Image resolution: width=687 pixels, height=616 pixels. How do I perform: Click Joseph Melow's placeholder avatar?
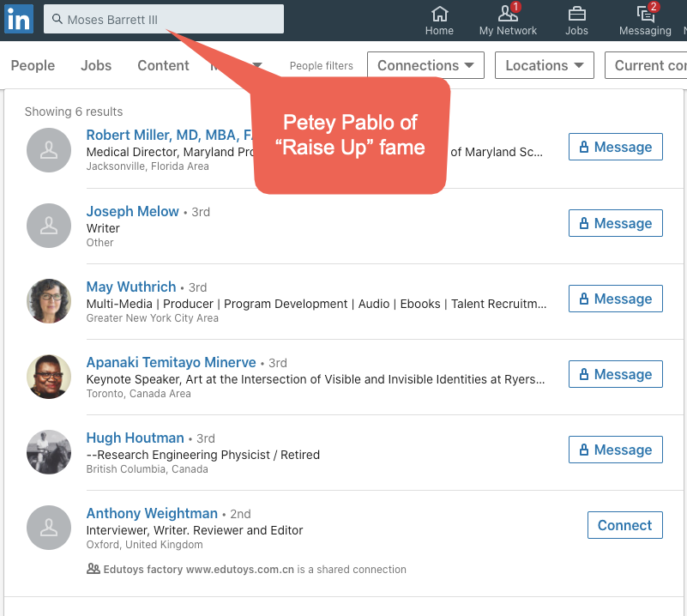click(x=49, y=225)
